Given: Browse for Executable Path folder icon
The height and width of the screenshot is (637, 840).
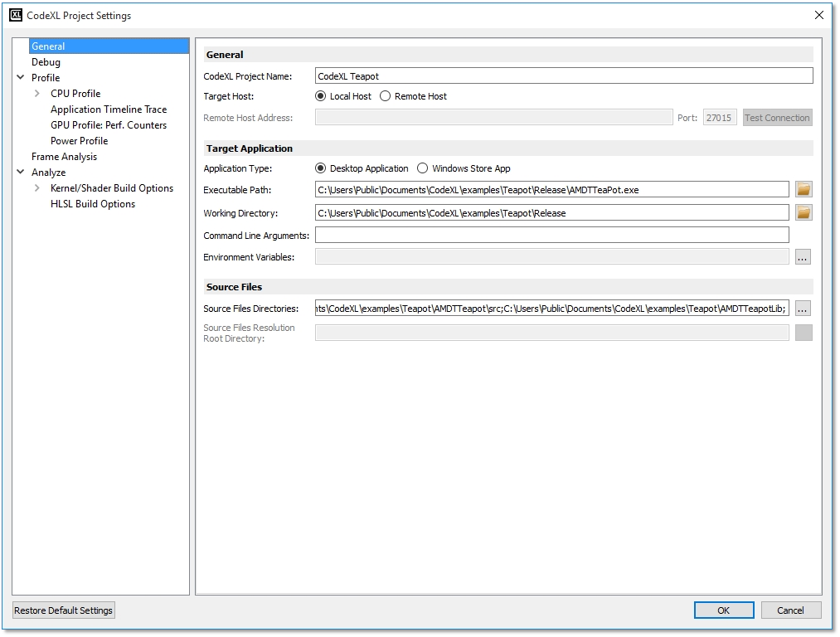Looking at the screenshot, I should point(803,190).
